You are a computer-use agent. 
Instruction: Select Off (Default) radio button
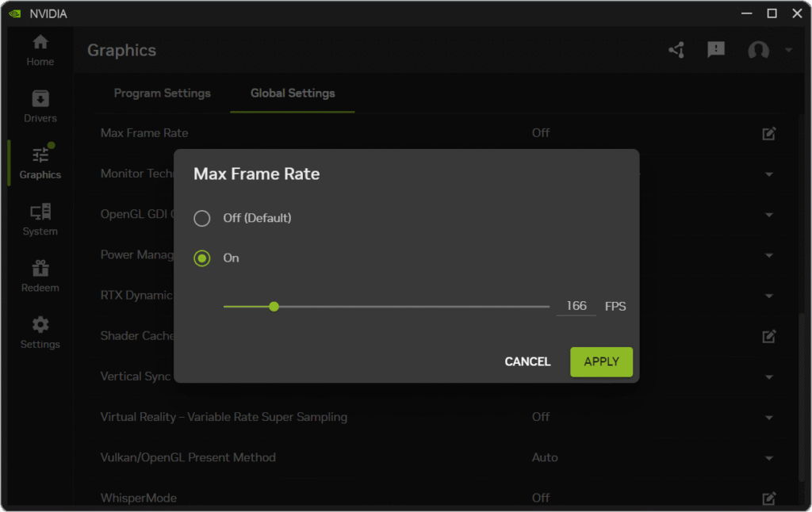tap(202, 218)
